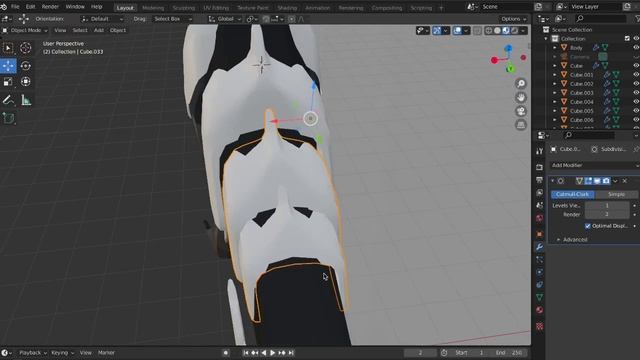Collapse the Collection tree
640x360 pixels.
(546, 39)
